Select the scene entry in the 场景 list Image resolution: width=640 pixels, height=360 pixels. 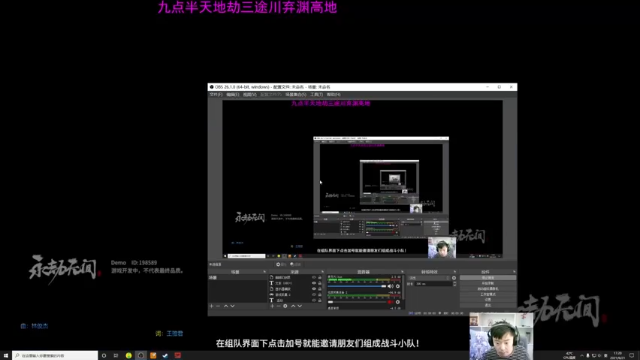coord(238,278)
